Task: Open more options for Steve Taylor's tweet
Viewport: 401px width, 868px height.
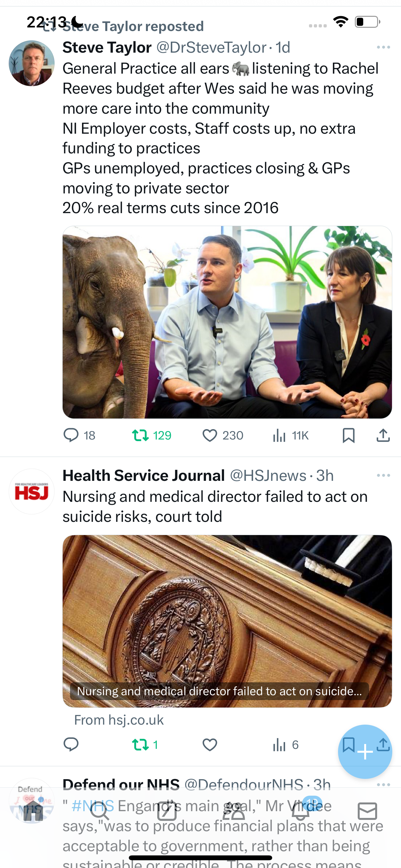Action: tap(384, 47)
